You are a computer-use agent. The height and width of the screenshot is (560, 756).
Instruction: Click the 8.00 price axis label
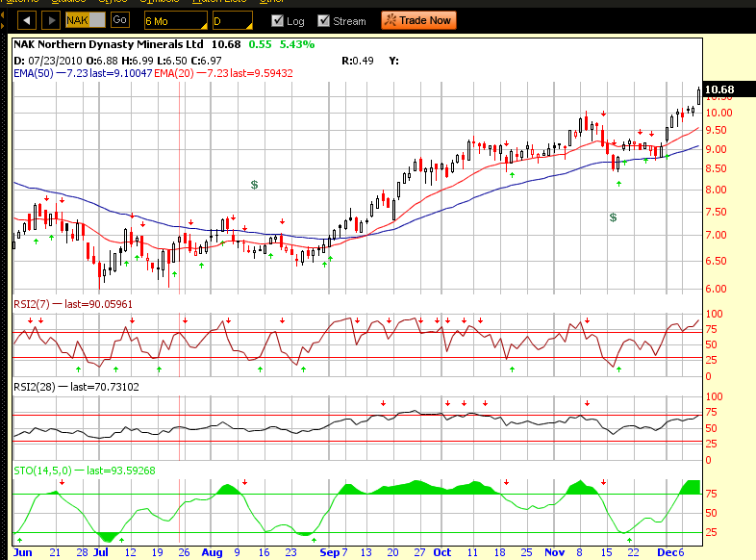716,191
